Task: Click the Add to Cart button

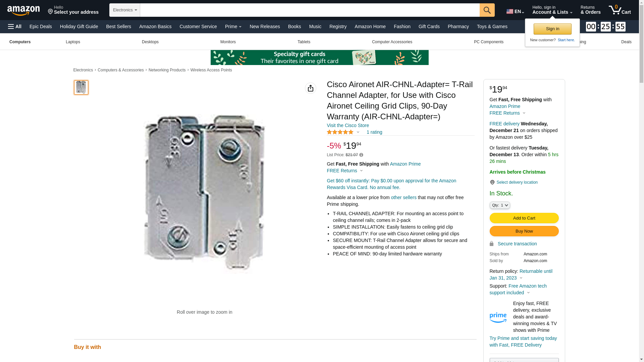Action: pyautogui.click(x=524, y=218)
